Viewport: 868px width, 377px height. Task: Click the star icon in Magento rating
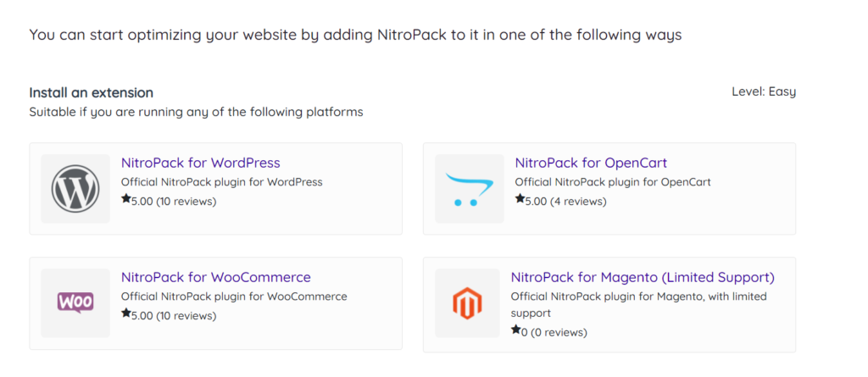tap(515, 330)
